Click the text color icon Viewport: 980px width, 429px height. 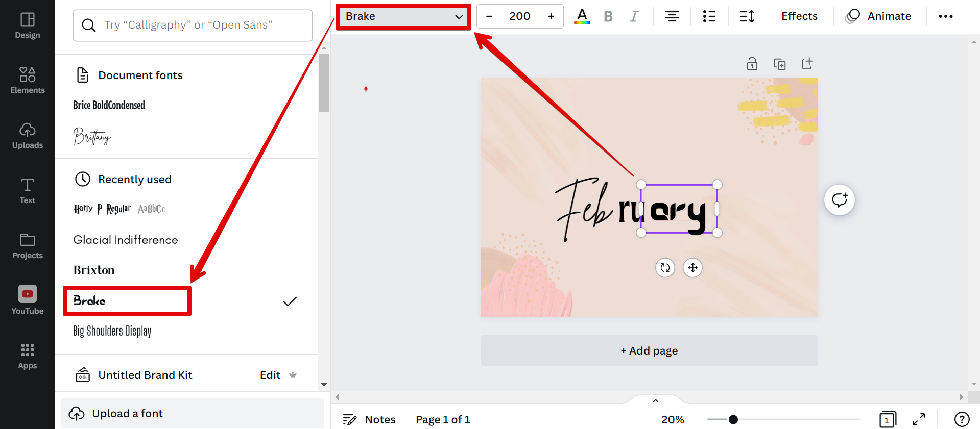[582, 16]
